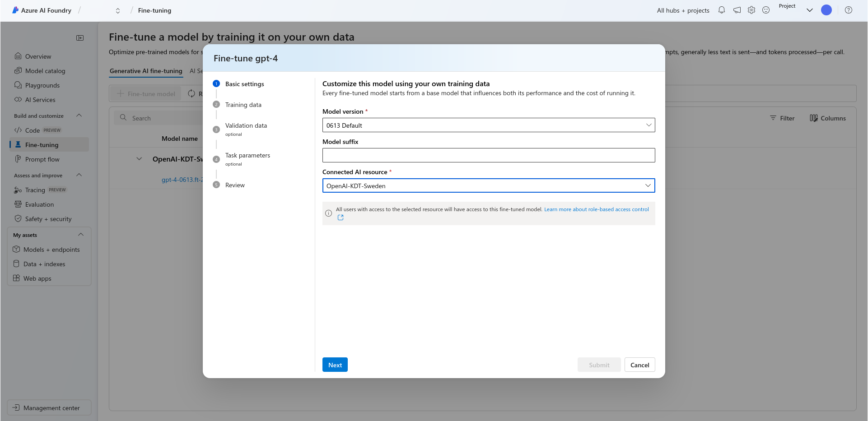Image resolution: width=868 pixels, height=421 pixels.
Task: Select Generative AI fine-tuning tab
Action: 146,71
